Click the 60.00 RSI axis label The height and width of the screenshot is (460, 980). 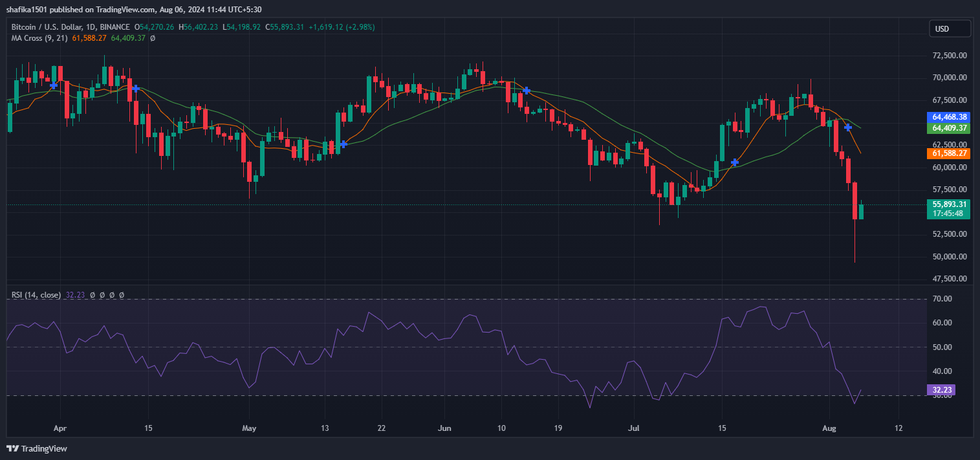[942, 323]
